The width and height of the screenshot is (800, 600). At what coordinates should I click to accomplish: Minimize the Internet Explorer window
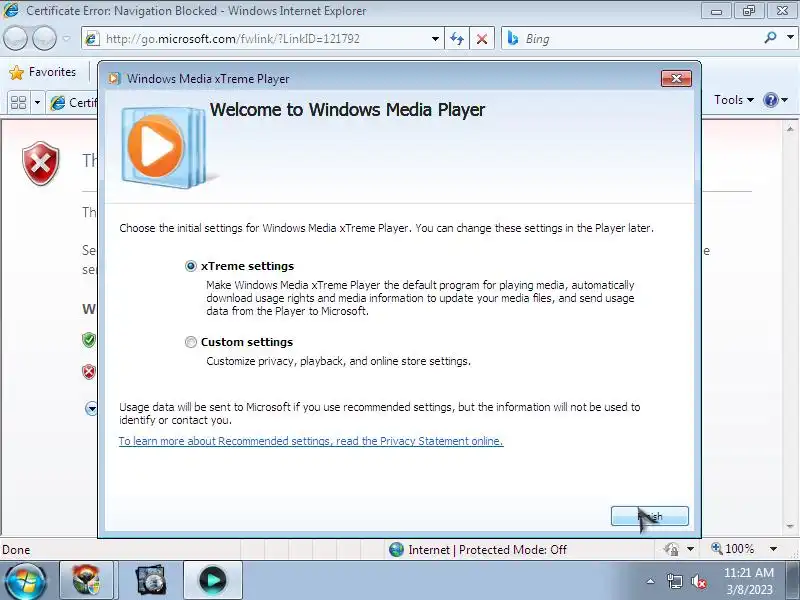click(716, 11)
